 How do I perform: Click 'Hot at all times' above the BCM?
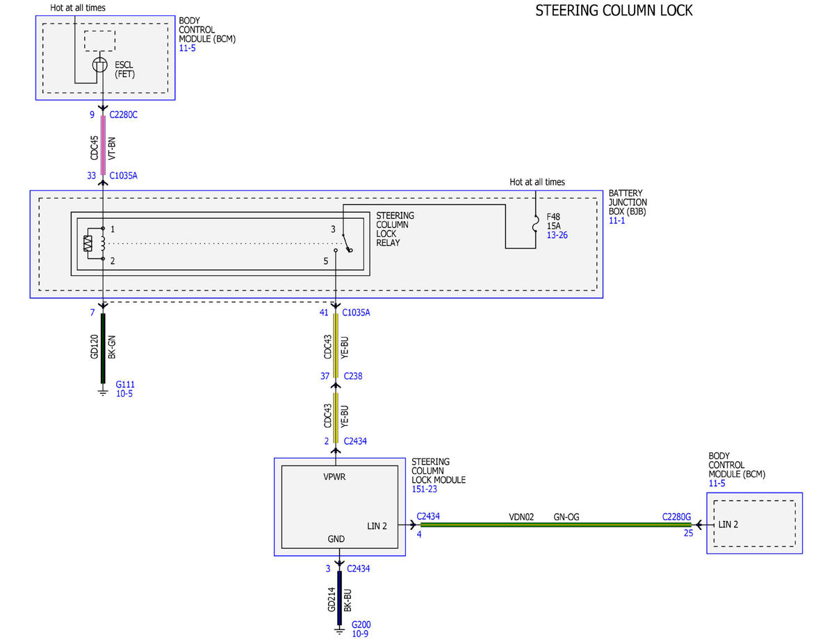(79, 8)
